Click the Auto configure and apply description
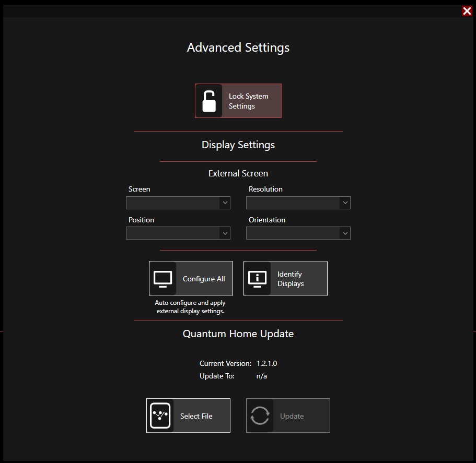 click(x=190, y=307)
